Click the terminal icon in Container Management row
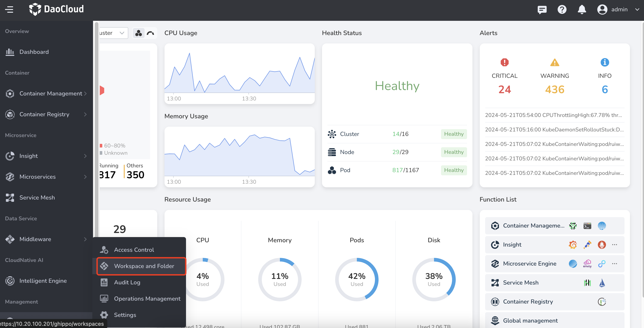Screen dimensions: 644x328 coord(587,226)
